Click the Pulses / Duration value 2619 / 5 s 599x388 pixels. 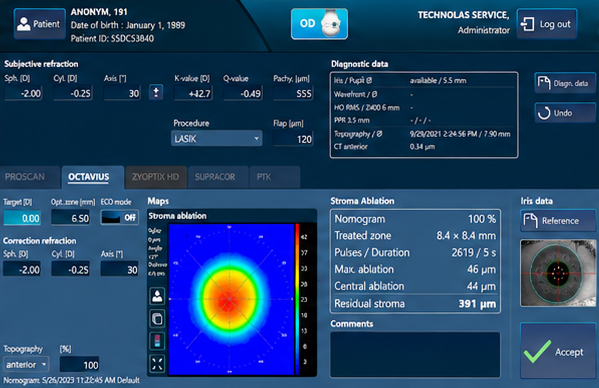[474, 252]
